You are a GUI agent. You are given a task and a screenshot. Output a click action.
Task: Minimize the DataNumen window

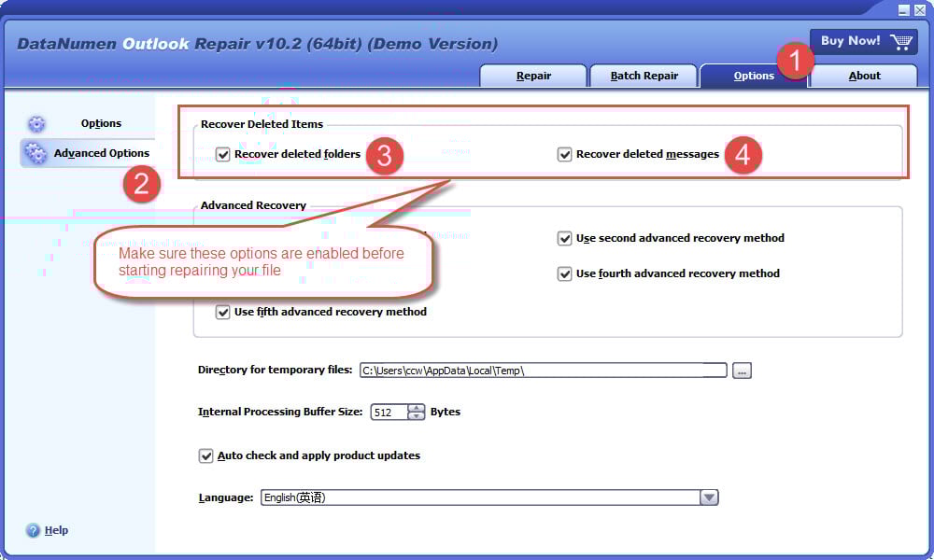point(903,10)
